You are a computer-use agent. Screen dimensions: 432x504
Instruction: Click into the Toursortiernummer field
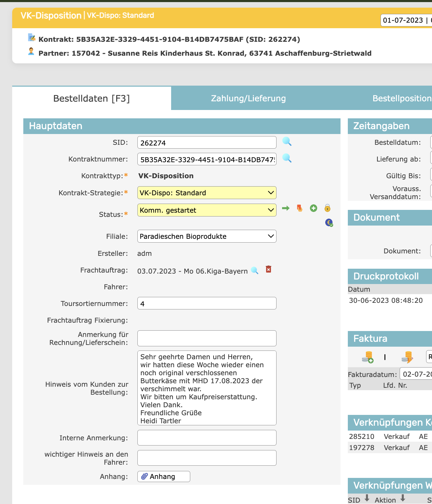pyautogui.click(x=207, y=304)
